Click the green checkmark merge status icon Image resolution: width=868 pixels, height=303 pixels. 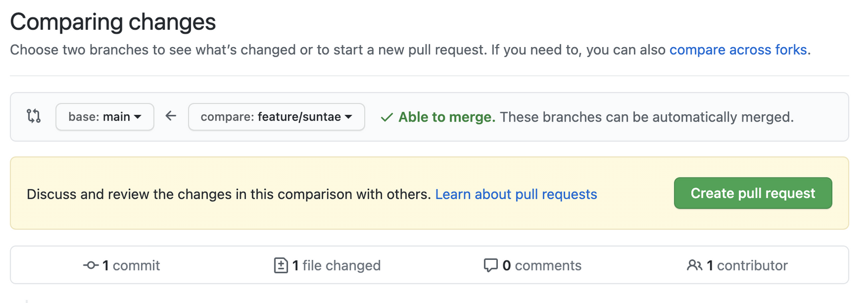pyautogui.click(x=386, y=118)
